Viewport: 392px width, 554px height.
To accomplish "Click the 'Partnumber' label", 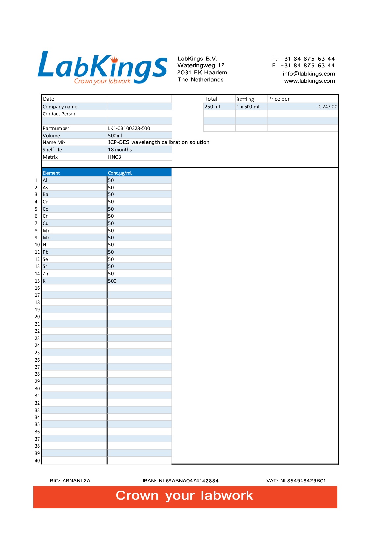I will (56, 128).
